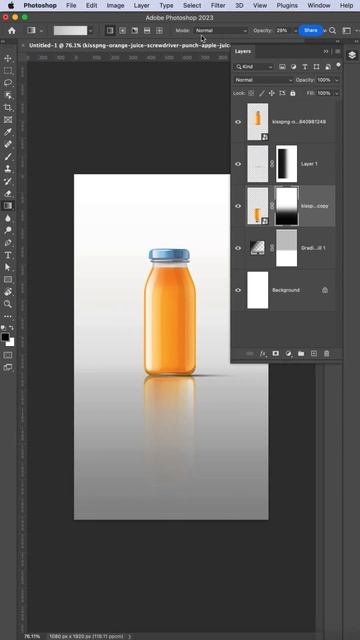
Task: Add a layer mask
Action: [x=276, y=353]
